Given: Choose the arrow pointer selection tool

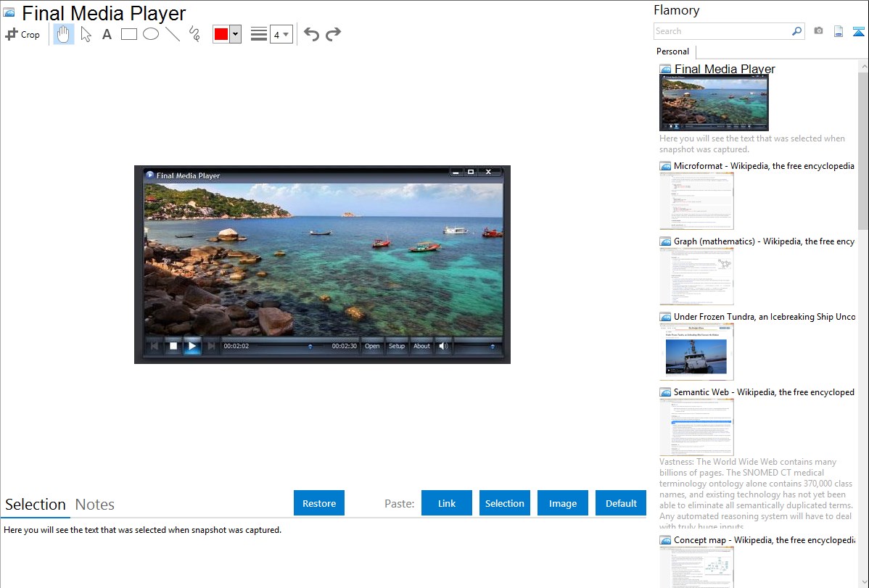Looking at the screenshot, I should 86,34.
